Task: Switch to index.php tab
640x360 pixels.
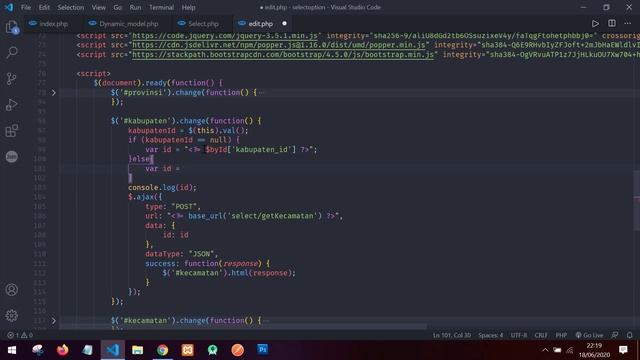Action: [53, 24]
